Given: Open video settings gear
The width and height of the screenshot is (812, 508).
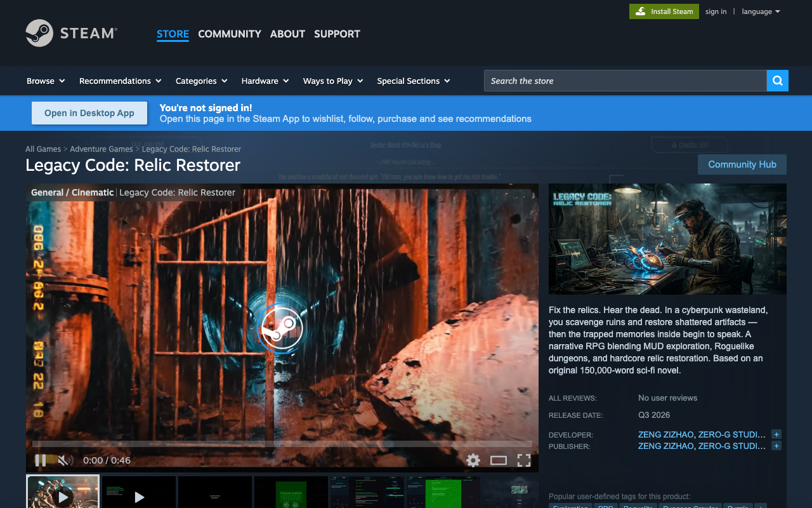Looking at the screenshot, I should 473,460.
